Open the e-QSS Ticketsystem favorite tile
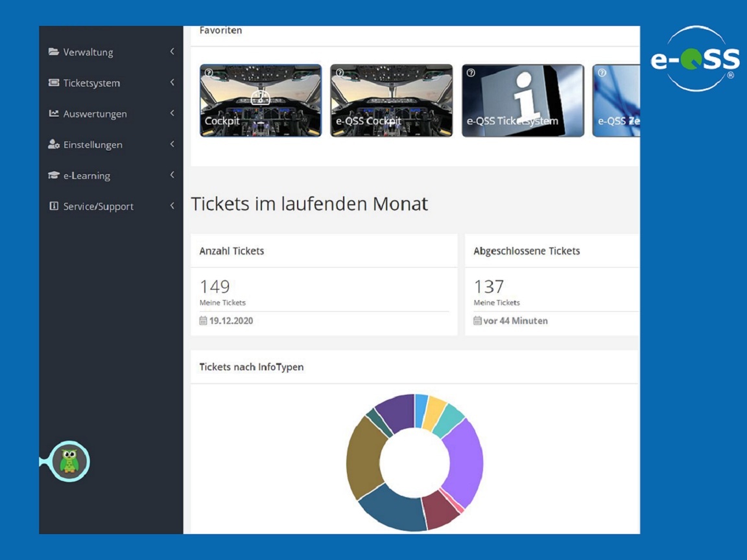The height and width of the screenshot is (560, 747). point(523,100)
